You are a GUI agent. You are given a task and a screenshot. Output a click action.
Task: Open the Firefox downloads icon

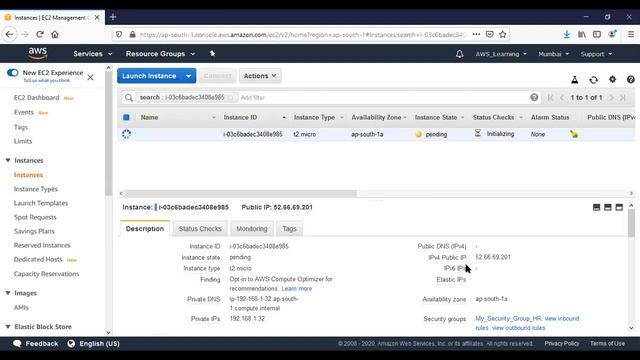(567, 34)
